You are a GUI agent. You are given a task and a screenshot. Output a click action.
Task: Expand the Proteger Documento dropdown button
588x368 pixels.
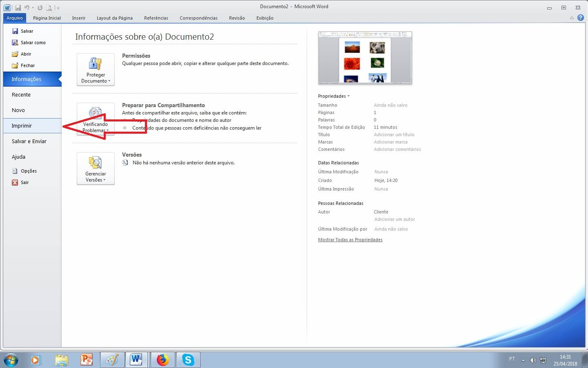tap(96, 70)
